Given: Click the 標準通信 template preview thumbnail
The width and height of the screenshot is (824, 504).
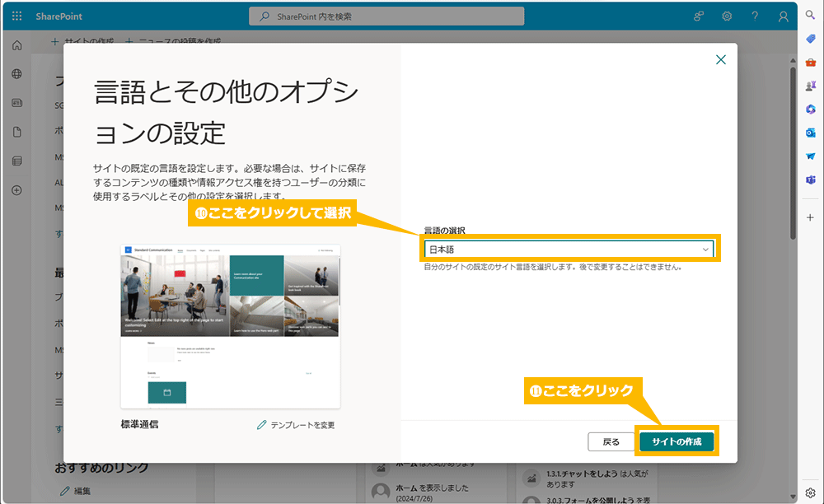Looking at the screenshot, I should tap(231, 327).
